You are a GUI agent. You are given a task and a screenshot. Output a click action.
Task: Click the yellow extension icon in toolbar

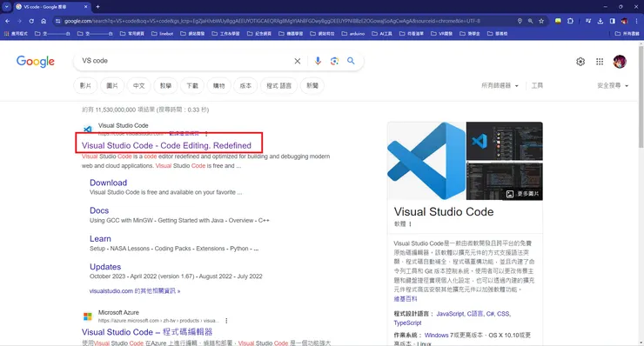[558, 21]
